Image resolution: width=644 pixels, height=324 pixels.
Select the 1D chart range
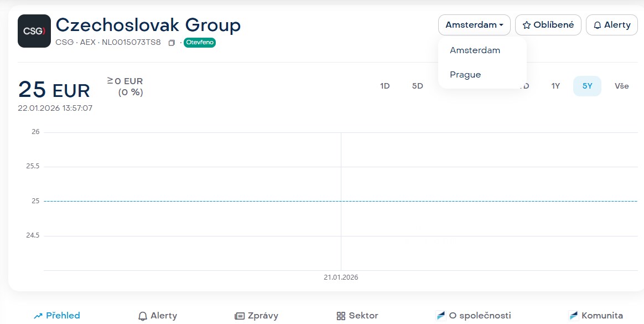(x=385, y=86)
